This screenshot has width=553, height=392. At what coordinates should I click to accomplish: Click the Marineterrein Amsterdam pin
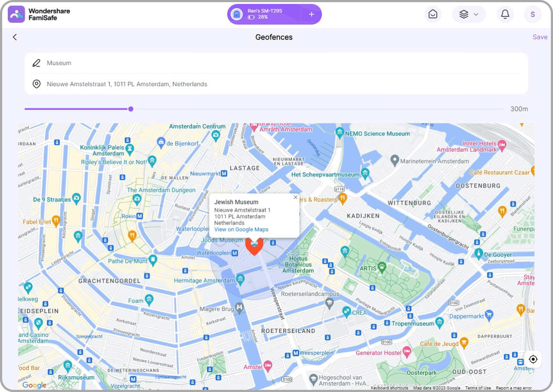[394, 160]
